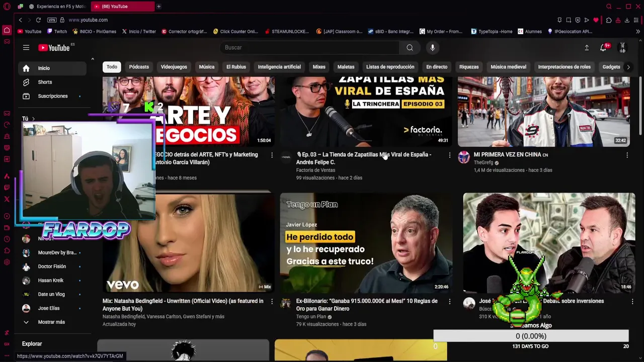
Task: Select the En directo chip
Action: point(437,67)
